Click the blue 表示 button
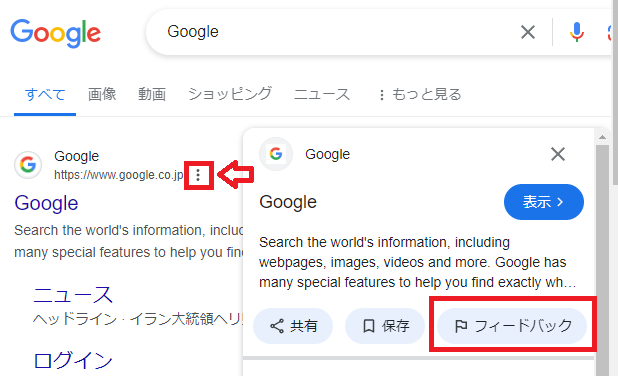Image resolution: width=618 pixels, height=376 pixels. click(544, 202)
